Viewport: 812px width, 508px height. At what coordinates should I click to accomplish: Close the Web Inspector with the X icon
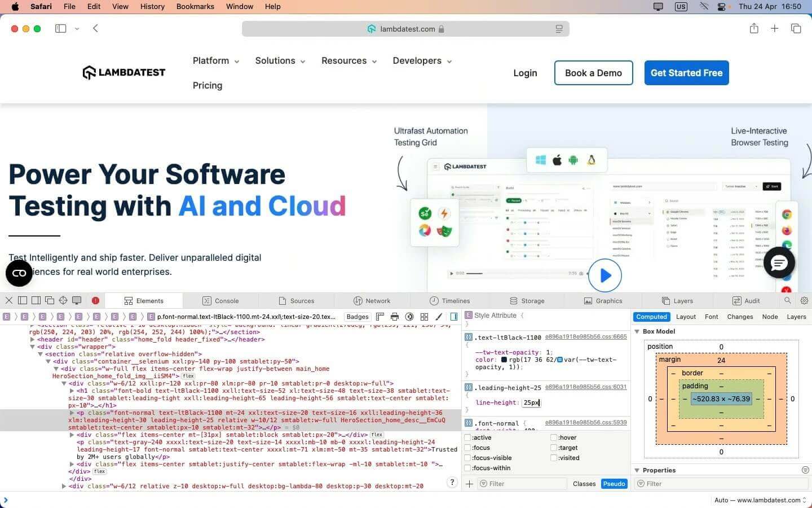(9, 300)
